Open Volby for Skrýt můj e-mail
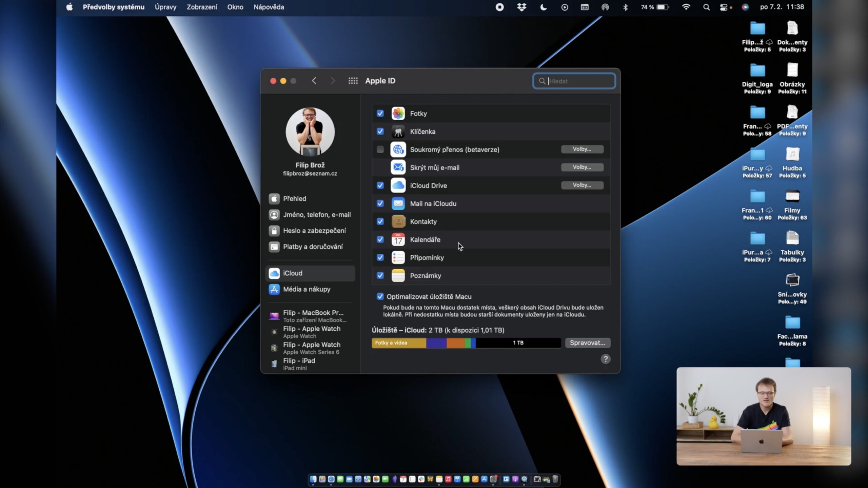Image resolution: width=868 pixels, height=488 pixels. 582,167
